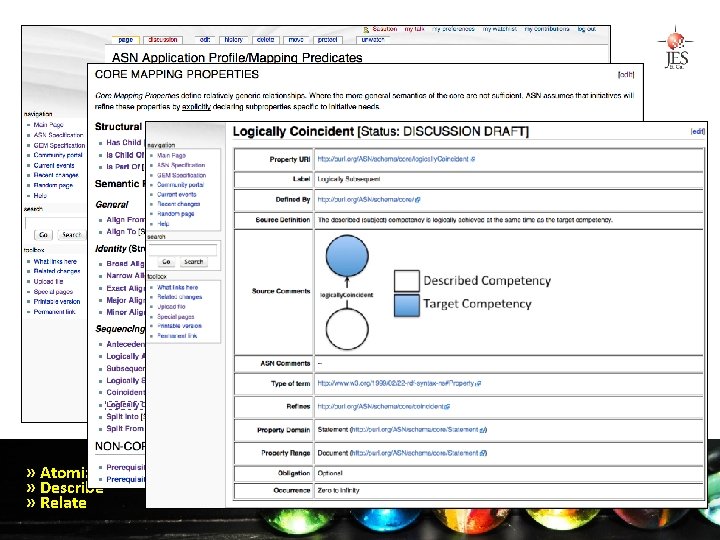Open my watchlist link
720x540 pixels.
tap(499, 29)
